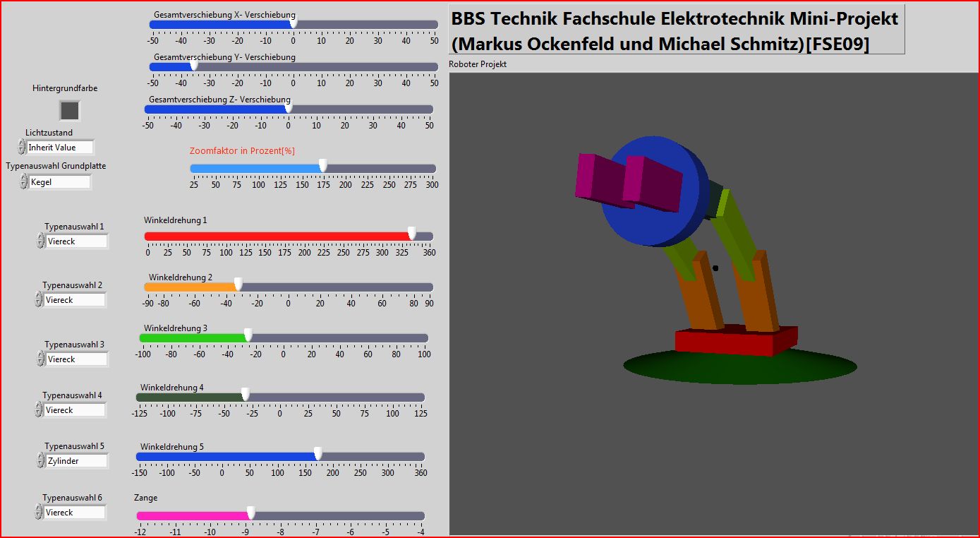The image size is (980, 538).
Task: Open the Typenauswahl Grundplatte Kegel ring
Action: [x=60, y=182]
